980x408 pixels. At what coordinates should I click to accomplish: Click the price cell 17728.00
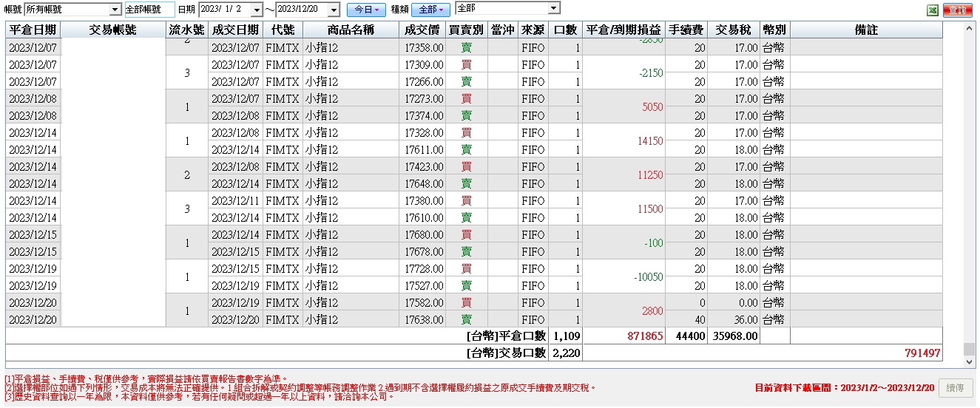tap(422, 268)
